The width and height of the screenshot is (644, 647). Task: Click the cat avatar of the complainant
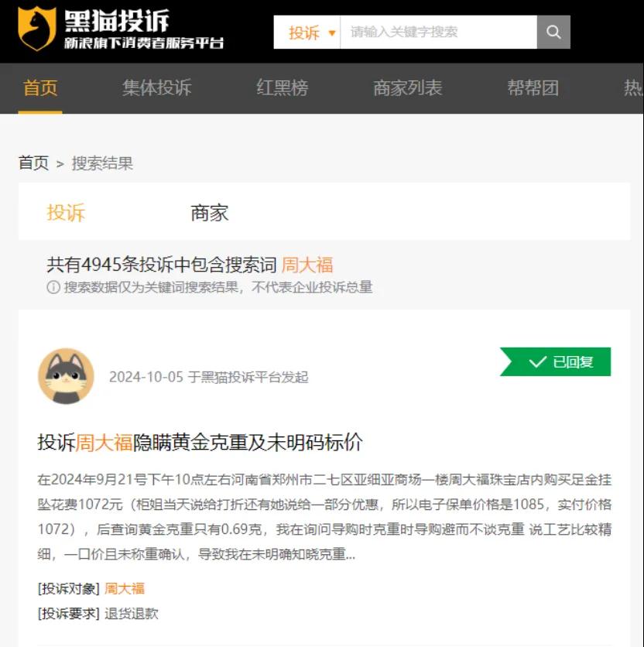66,376
